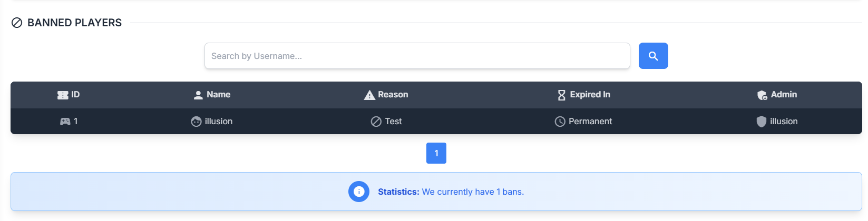Click the magnifier search button

tap(653, 56)
